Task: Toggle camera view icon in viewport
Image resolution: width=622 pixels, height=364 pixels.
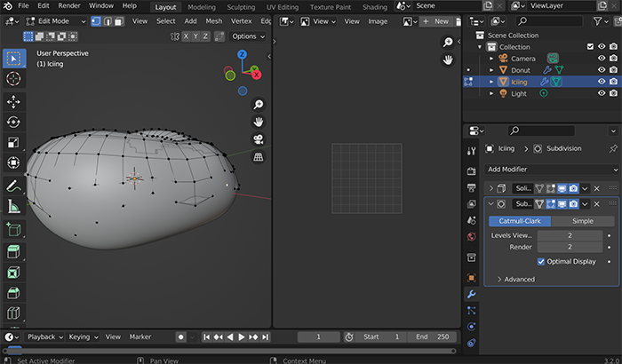Action: [x=258, y=139]
